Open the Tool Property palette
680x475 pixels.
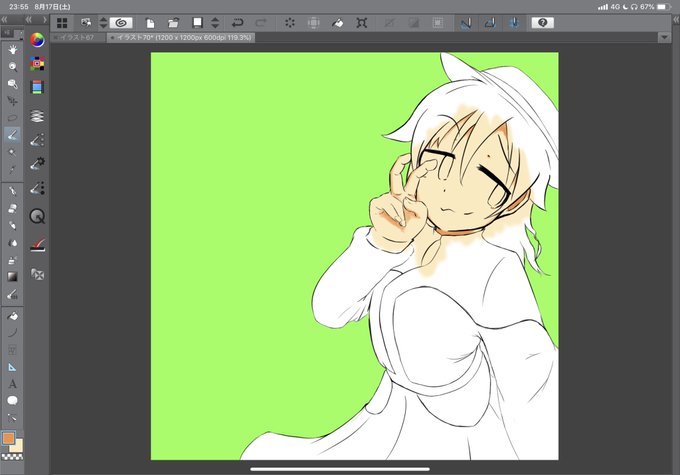point(37,164)
